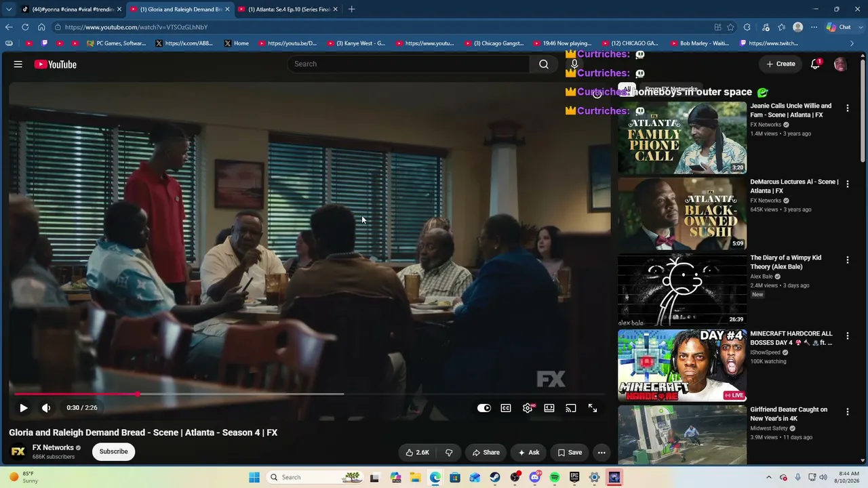Open the Bob Marley bookmark
The width and height of the screenshot is (868, 488).
click(x=698, y=43)
